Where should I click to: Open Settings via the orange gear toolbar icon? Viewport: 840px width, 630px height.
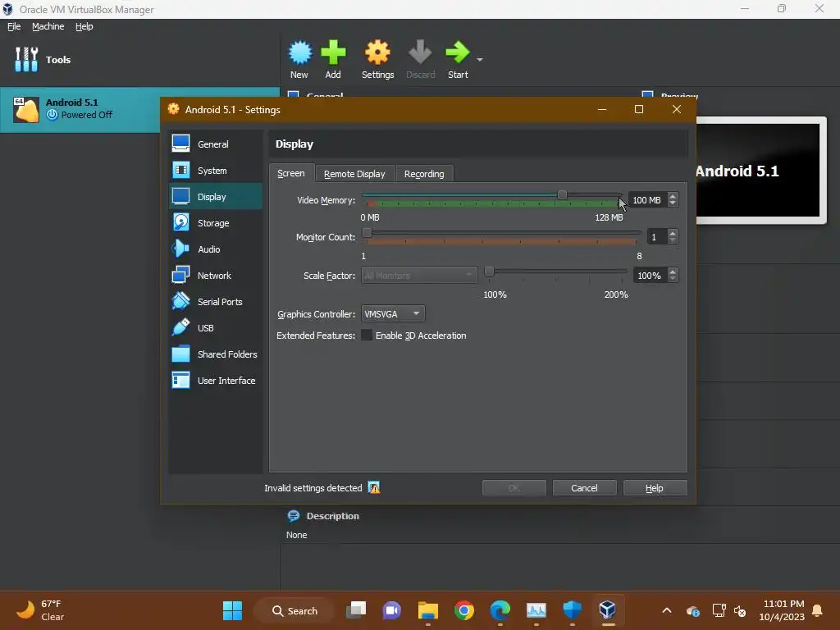point(377,52)
